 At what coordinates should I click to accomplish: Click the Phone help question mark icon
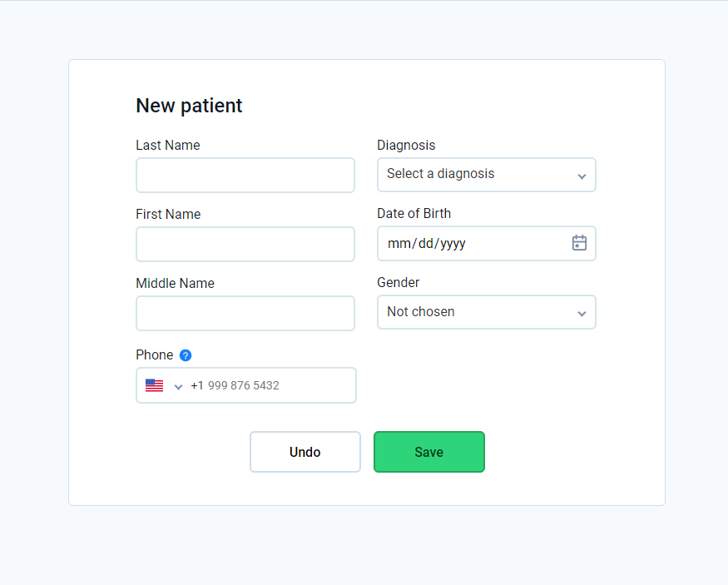[186, 355]
